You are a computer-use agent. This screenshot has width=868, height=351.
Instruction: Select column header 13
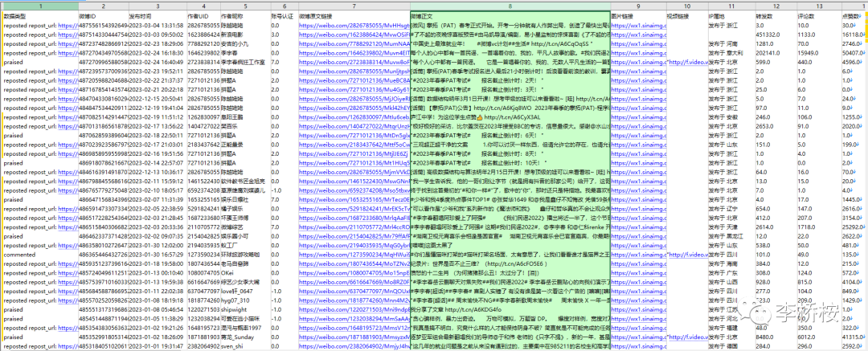coord(819,6)
